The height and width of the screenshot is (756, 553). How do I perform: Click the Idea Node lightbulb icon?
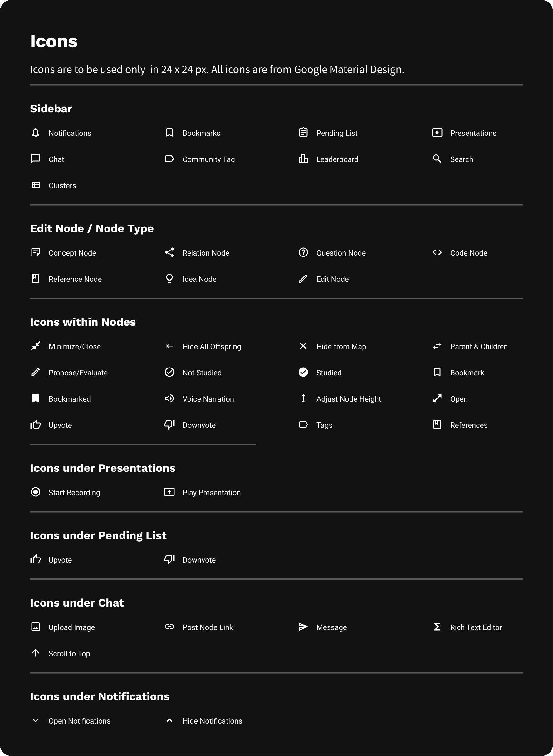pos(169,278)
